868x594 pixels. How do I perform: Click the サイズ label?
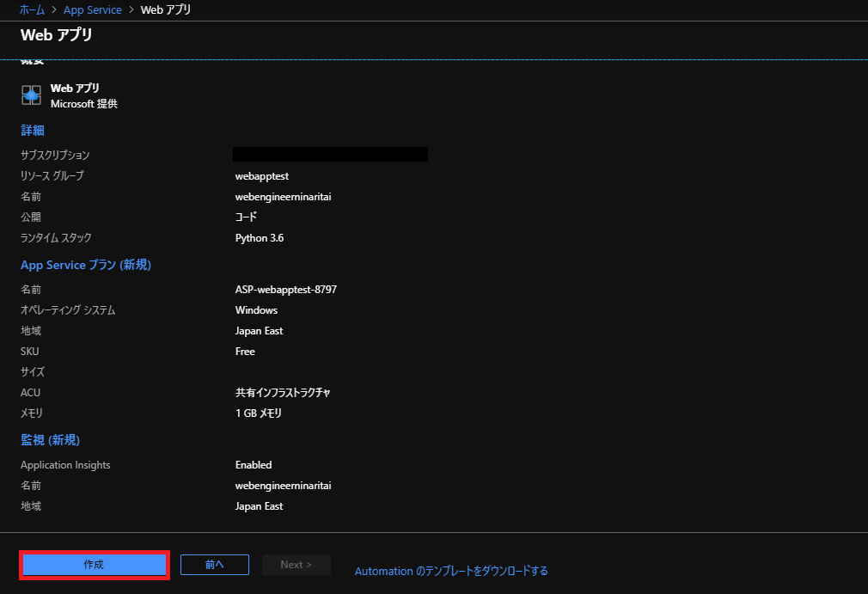pyautogui.click(x=32, y=372)
